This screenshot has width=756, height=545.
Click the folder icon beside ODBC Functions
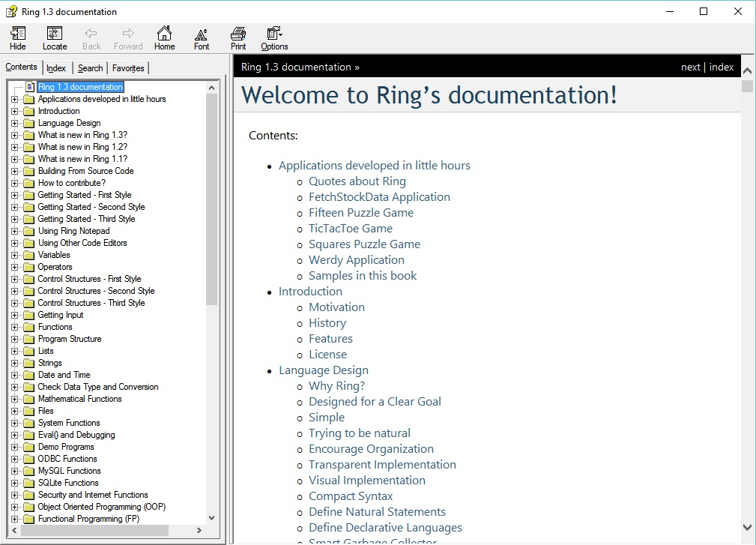(29, 459)
